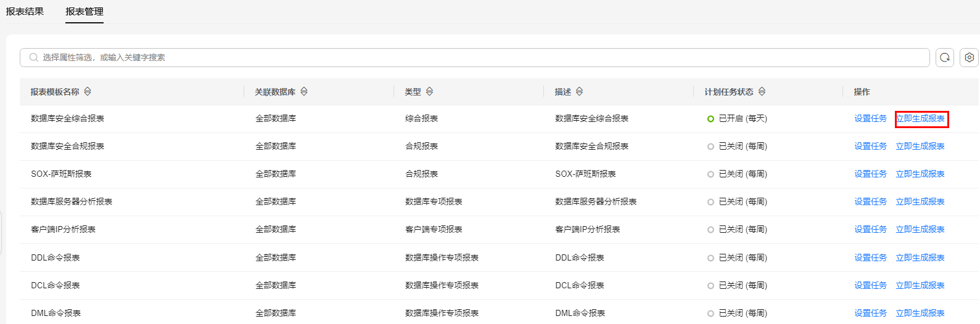Click 综合报表 type cell
This screenshot has width=980, height=324.
click(x=421, y=118)
